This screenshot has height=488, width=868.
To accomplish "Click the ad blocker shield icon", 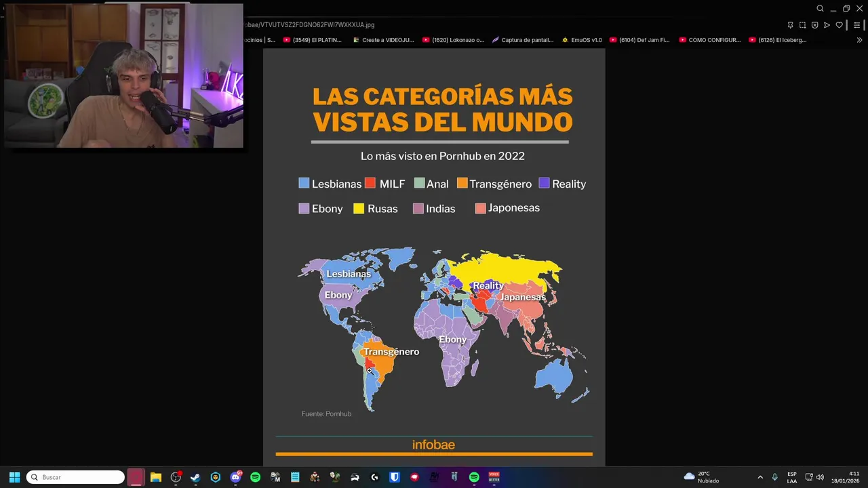I will (814, 25).
